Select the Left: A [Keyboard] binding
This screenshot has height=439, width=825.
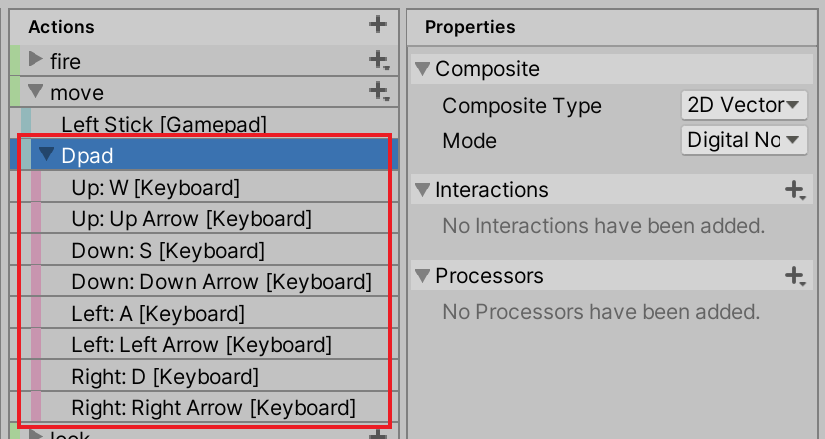coord(158,314)
